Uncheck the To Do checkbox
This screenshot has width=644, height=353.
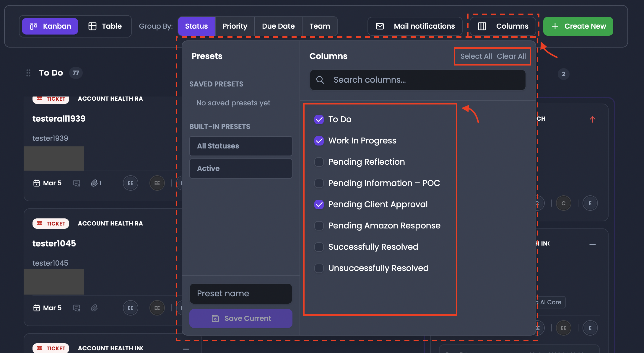pos(319,119)
